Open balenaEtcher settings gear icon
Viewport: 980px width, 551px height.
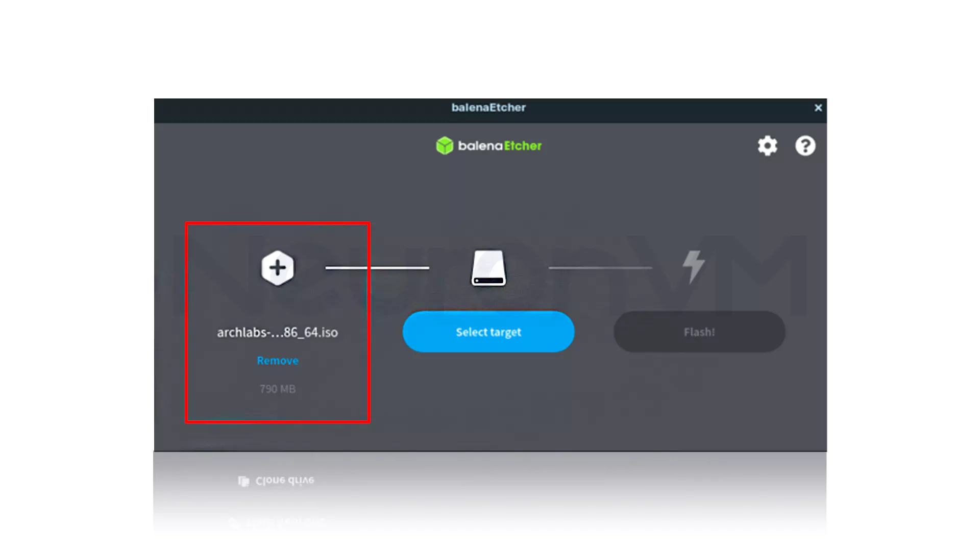click(x=767, y=146)
